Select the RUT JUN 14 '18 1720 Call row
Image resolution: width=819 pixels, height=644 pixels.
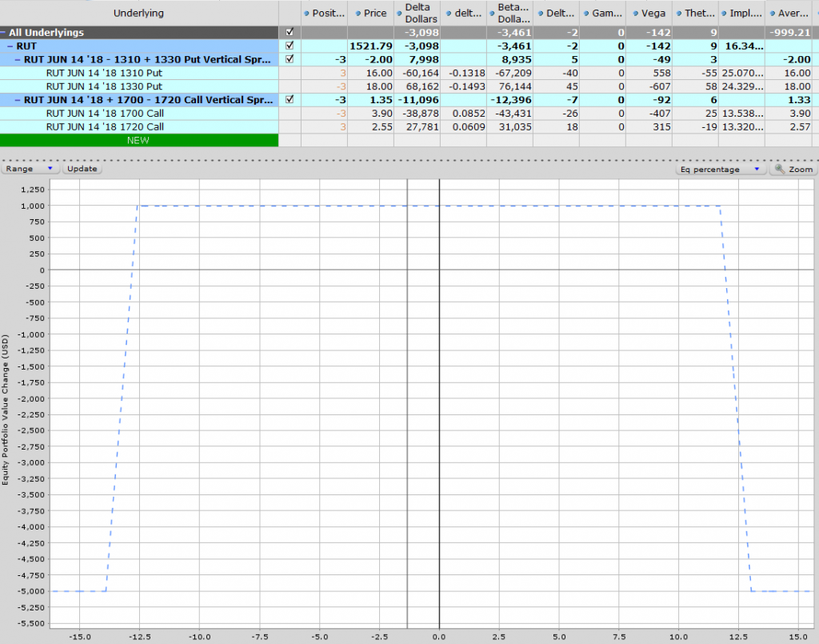(x=105, y=126)
